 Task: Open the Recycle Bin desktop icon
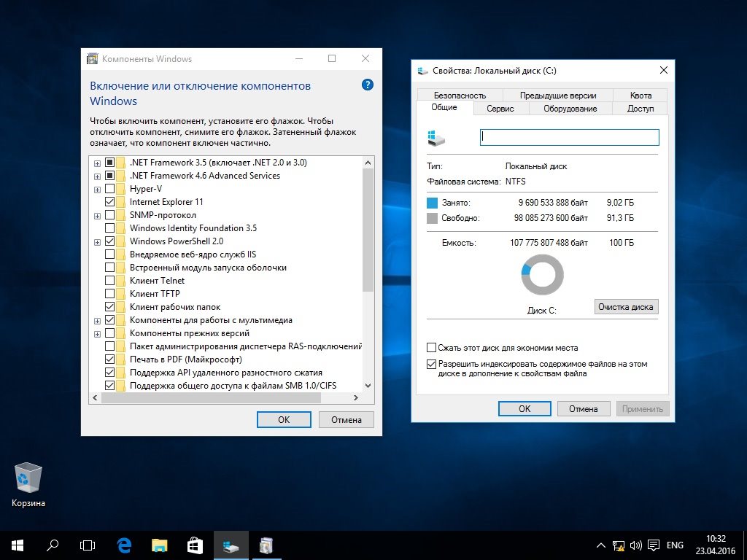pos(28,484)
